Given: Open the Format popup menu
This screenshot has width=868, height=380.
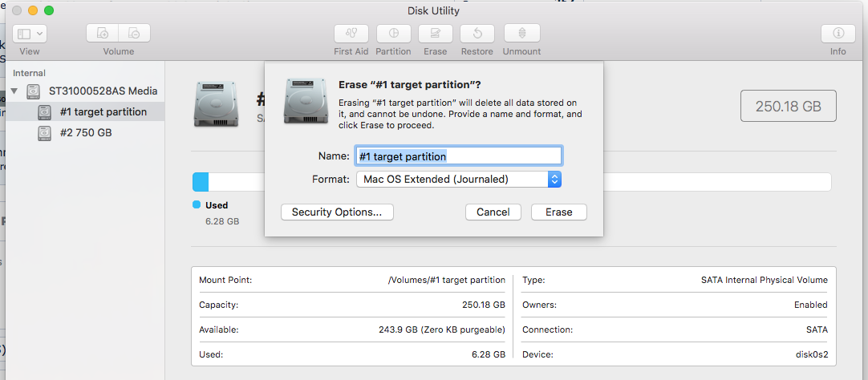Looking at the screenshot, I should click(459, 180).
